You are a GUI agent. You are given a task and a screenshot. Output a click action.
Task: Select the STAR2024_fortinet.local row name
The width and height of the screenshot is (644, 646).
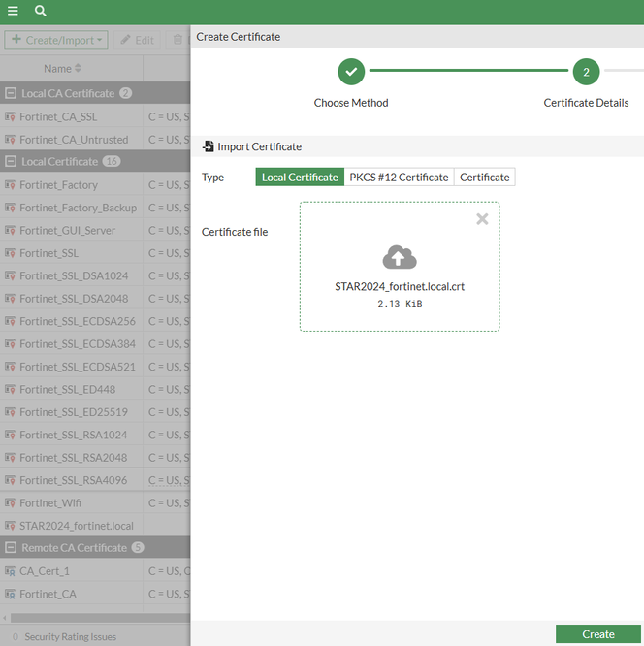tap(77, 526)
